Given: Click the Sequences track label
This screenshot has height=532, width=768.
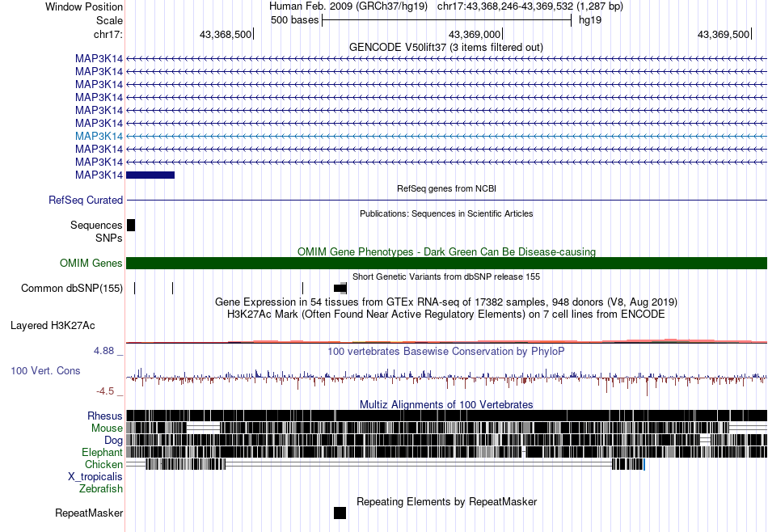Looking at the screenshot, I should click(x=96, y=225).
